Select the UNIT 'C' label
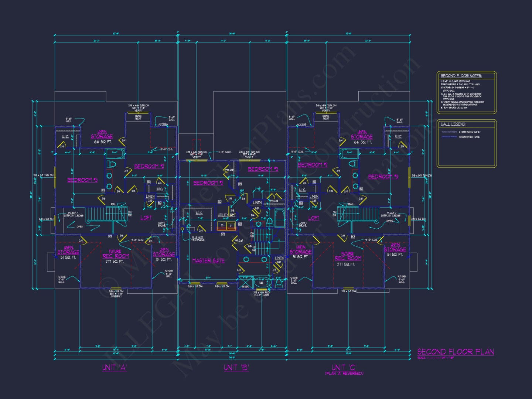The height and width of the screenshot is (399, 532). coord(344,367)
